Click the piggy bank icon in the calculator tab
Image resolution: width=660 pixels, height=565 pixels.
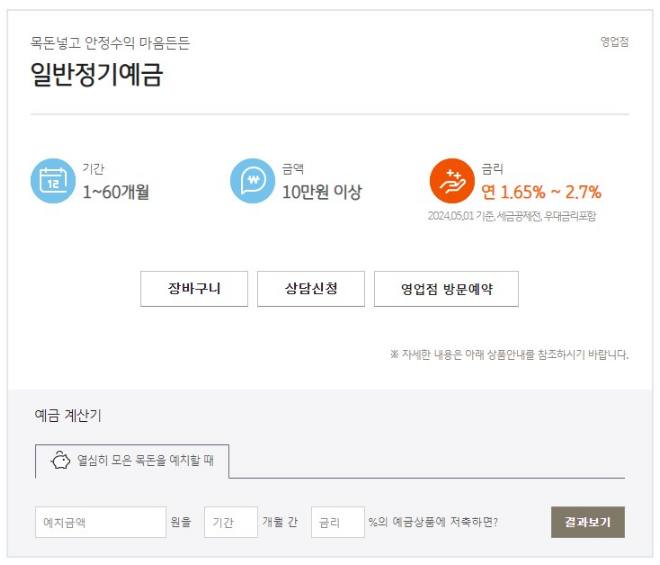coord(60,462)
